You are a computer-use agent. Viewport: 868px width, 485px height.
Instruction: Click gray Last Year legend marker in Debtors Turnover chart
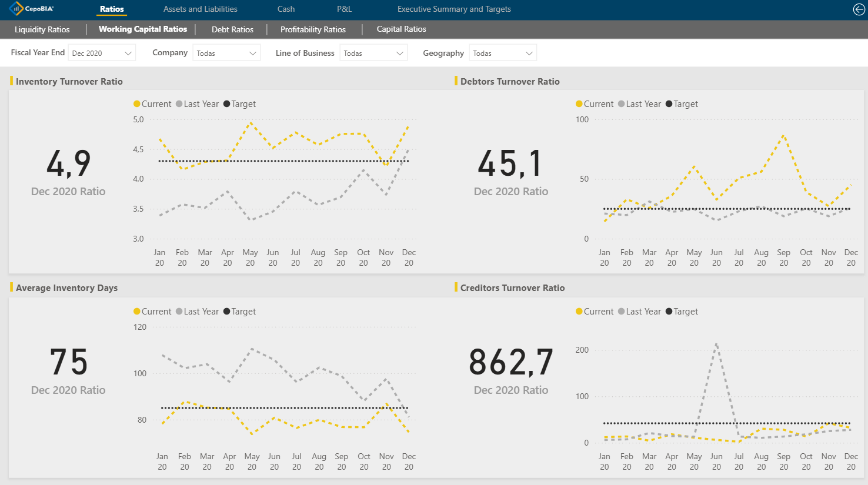click(x=621, y=104)
